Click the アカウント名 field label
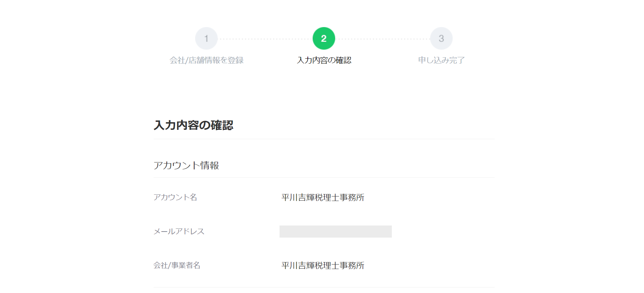This screenshot has width=644, height=293. pyautogui.click(x=175, y=198)
